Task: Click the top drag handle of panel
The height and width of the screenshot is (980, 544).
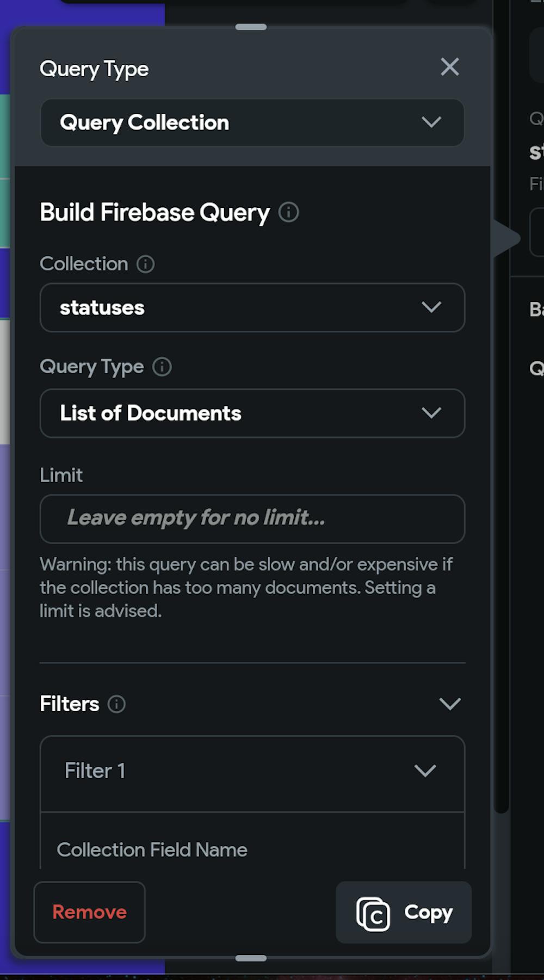Action: (x=251, y=27)
